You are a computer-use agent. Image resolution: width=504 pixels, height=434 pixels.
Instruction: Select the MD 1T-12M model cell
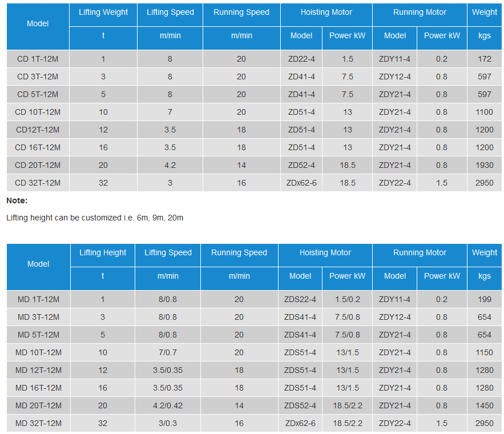pos(38,299)
